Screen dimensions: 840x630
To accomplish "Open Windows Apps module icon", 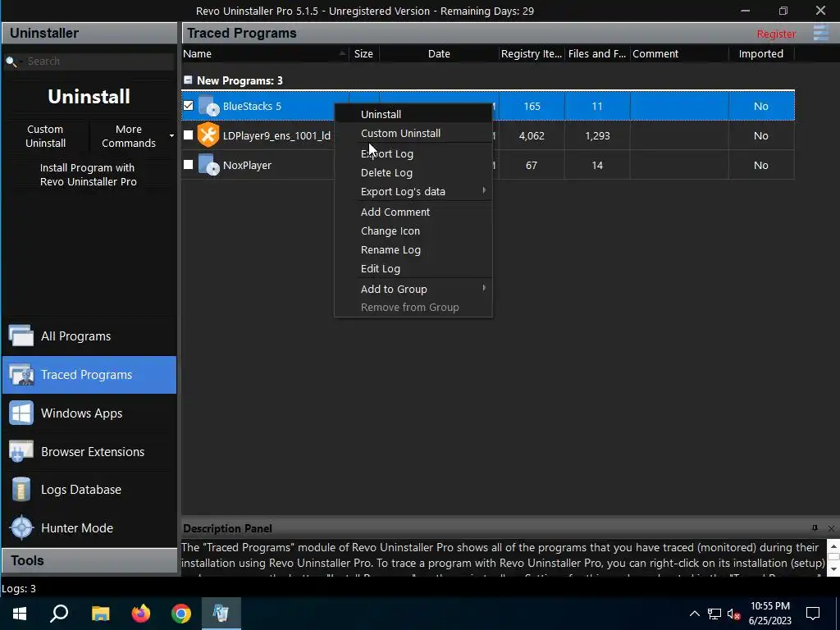I will pyautogui.click(x=21, y=413).
